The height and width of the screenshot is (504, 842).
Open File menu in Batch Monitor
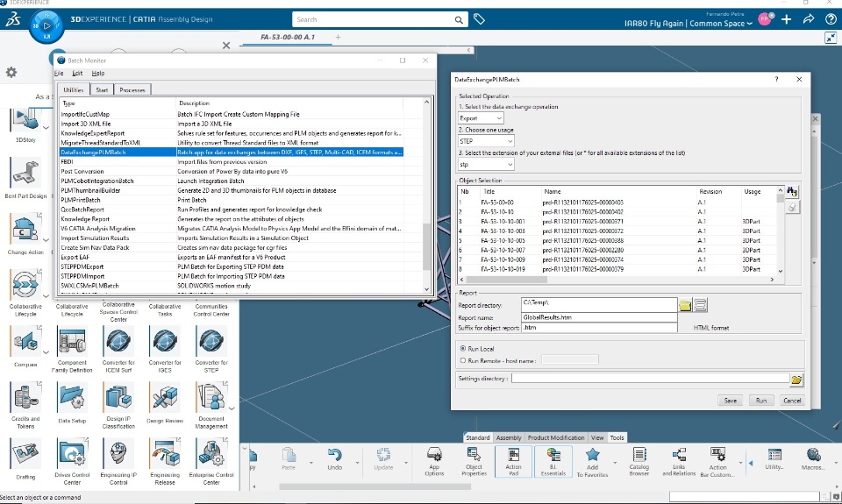point(59,73)
